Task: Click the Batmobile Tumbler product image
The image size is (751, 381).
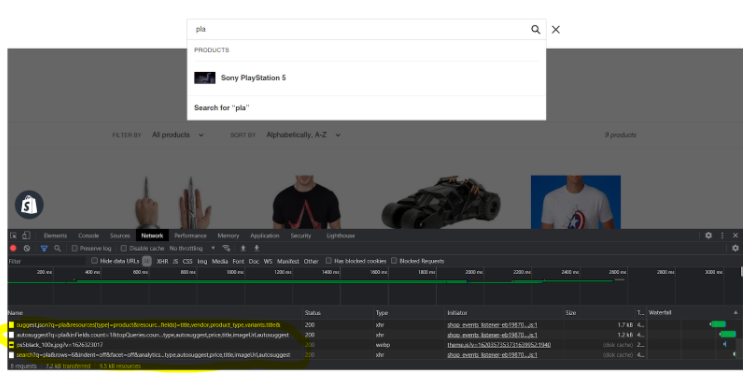Action: point(441,202)
